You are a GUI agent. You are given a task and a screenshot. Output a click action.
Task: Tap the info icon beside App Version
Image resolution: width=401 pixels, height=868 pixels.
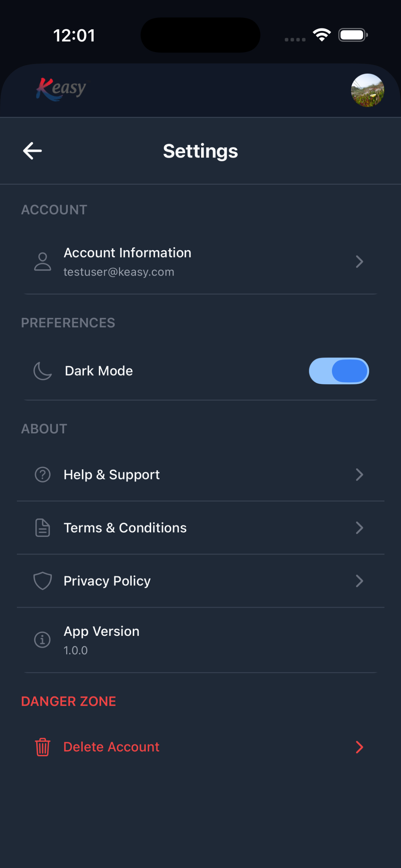point(43,640)
